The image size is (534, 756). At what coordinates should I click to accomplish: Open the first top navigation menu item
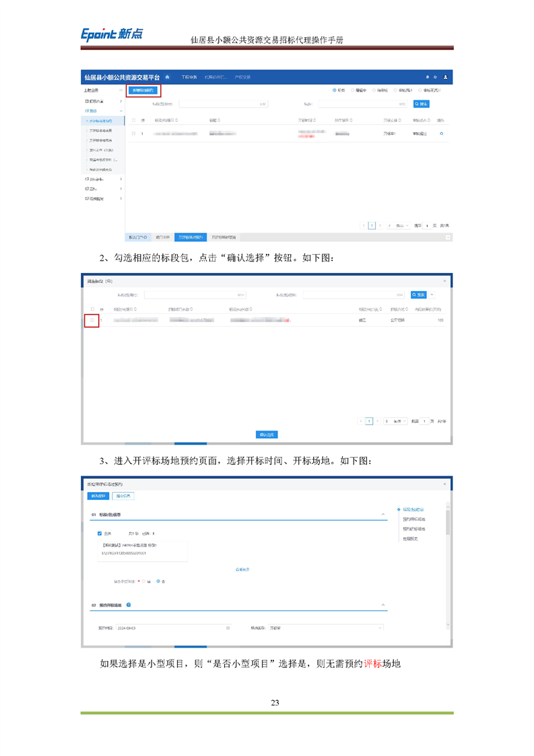tap(189, 77)
